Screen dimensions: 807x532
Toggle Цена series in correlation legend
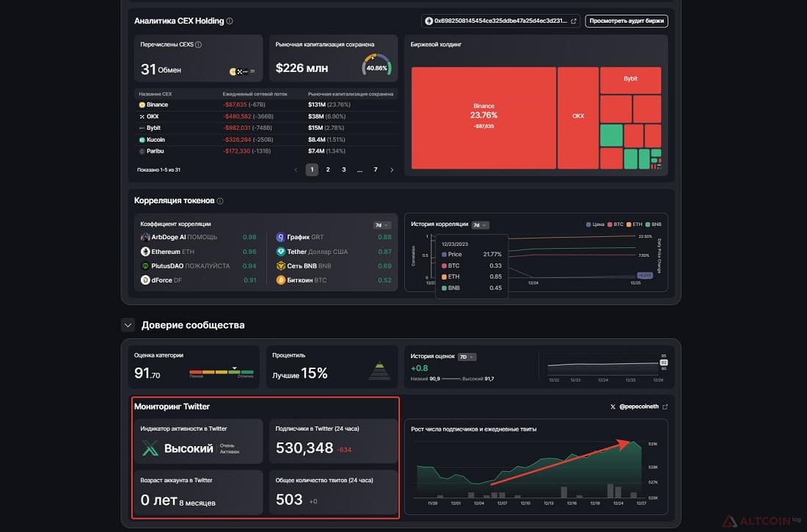[595, 225]
